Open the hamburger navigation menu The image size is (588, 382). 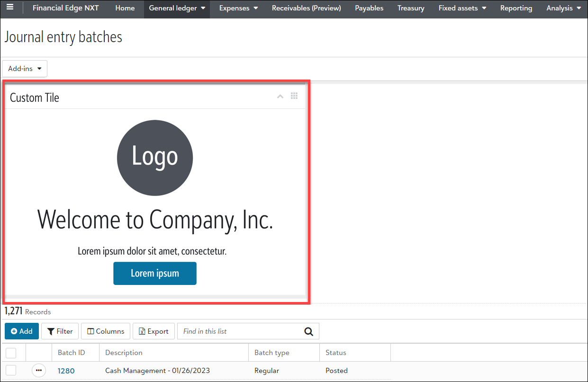9,8
